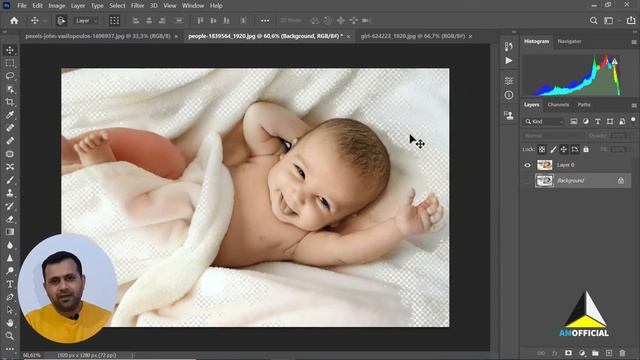
Task: Toggle lock transparent pixels
Action: point(542,149)
